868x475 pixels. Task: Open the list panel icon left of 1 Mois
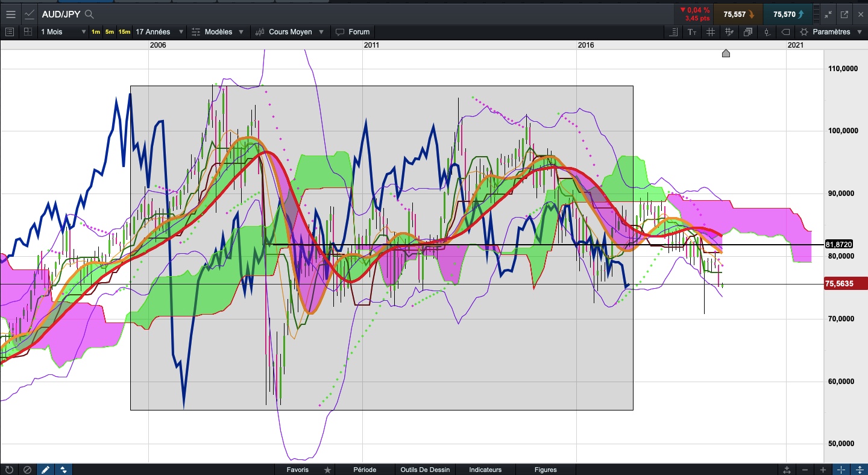click(10, 32)
